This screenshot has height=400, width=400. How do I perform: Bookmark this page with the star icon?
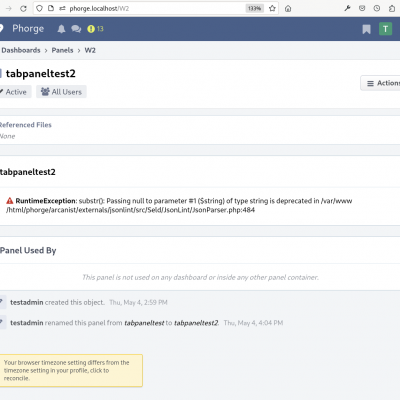pyautogui.click(x=272, y=8)
